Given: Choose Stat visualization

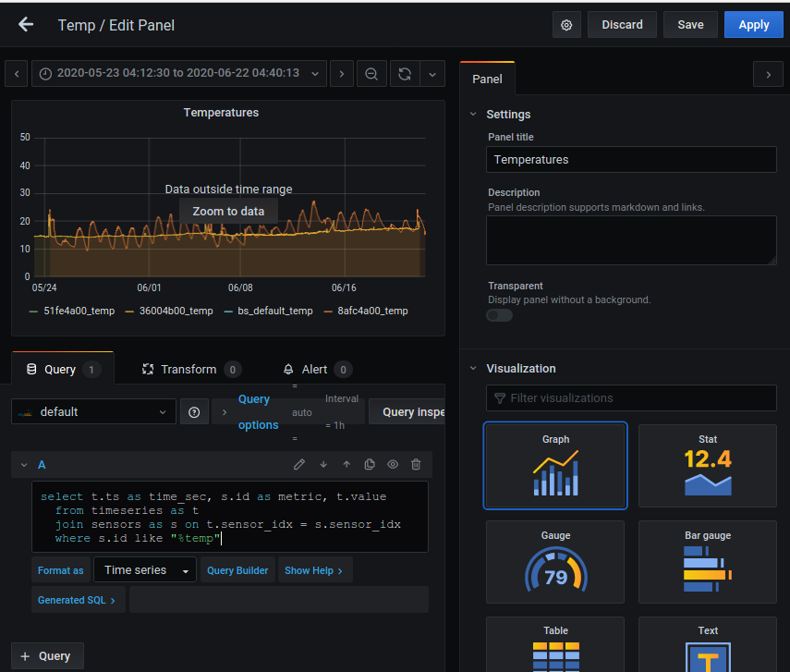Looking at the screenshot, I should click(x=708, y=465).
